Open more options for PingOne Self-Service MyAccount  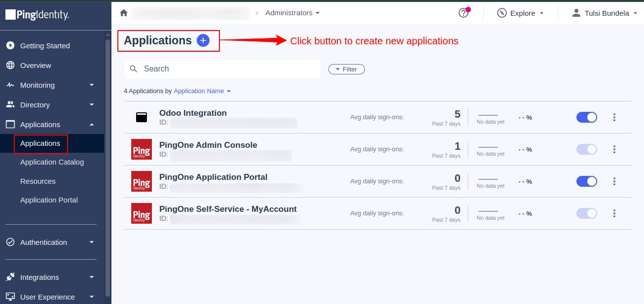pyautogui.click(x=614, y=213)
